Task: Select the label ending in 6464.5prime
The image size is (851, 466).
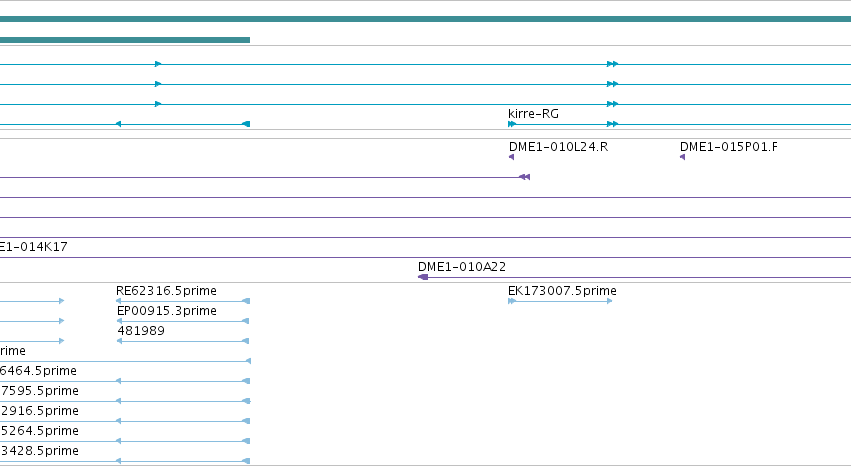Action: tap(38, 371)
